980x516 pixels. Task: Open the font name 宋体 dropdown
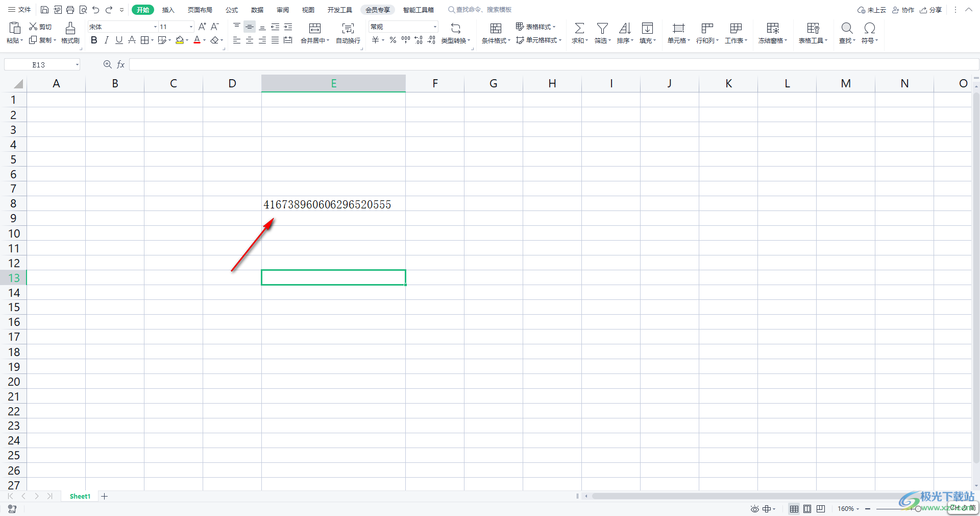point(155,27)
